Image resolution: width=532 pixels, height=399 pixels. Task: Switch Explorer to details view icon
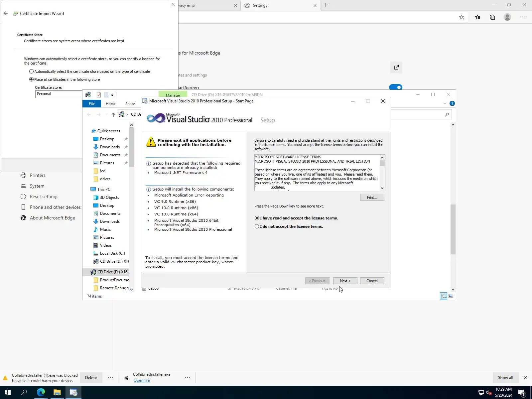tap(444, 296)
